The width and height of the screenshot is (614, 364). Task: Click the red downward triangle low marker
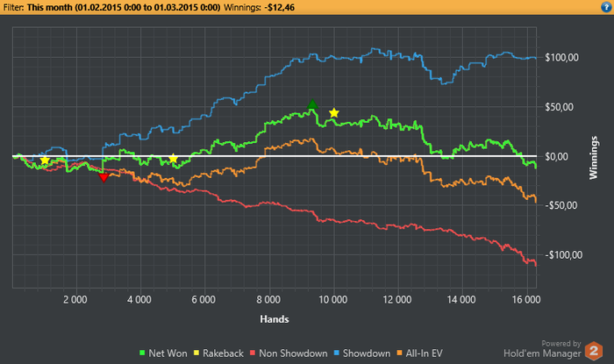(104, 178)
